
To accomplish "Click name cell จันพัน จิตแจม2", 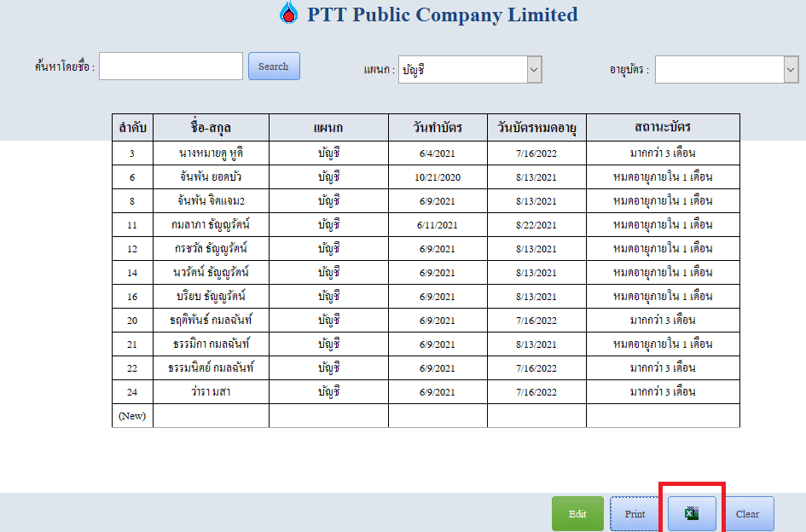I will [x=211, y=201].
